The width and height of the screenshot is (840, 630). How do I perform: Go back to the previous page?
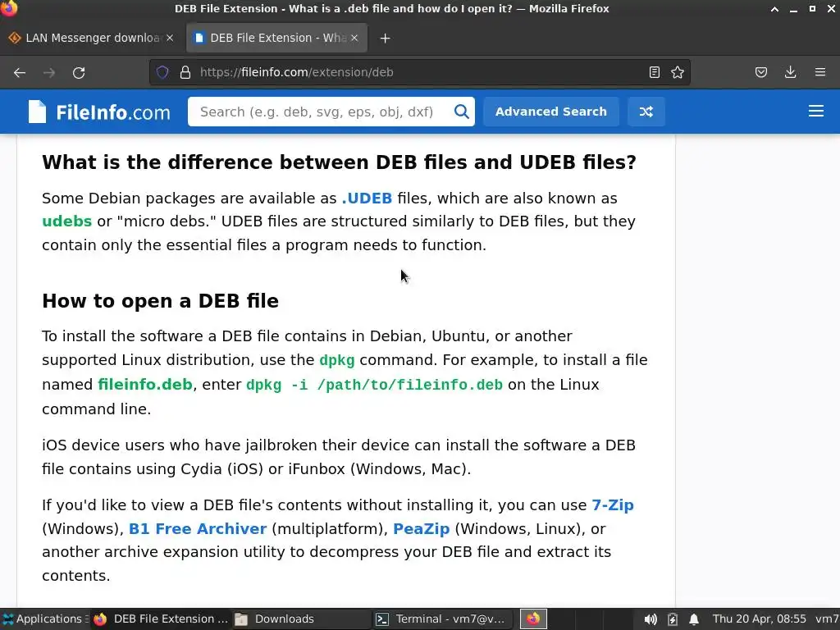pyautogui.click(x=20, y=73)
